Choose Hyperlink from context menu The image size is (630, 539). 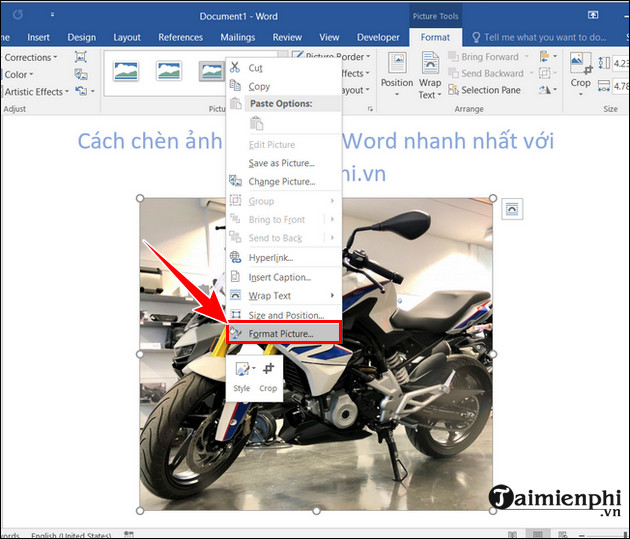284,257
